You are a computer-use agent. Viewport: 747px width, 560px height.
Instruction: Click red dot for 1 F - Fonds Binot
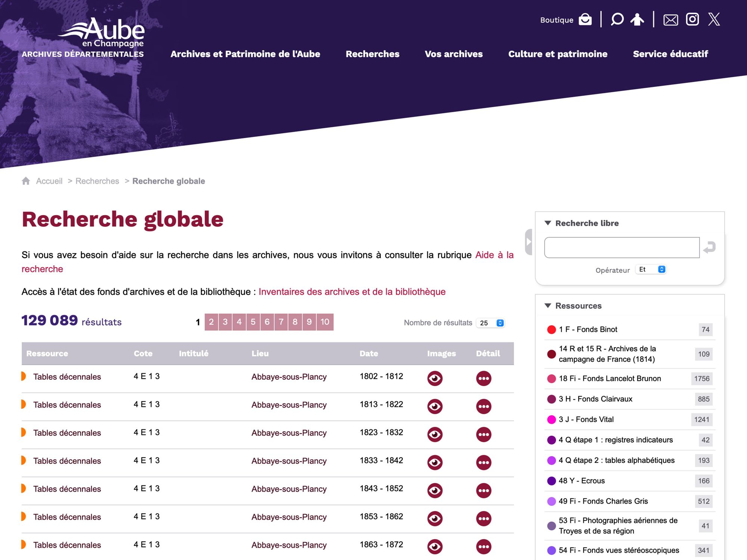click(x=551, y=330)
